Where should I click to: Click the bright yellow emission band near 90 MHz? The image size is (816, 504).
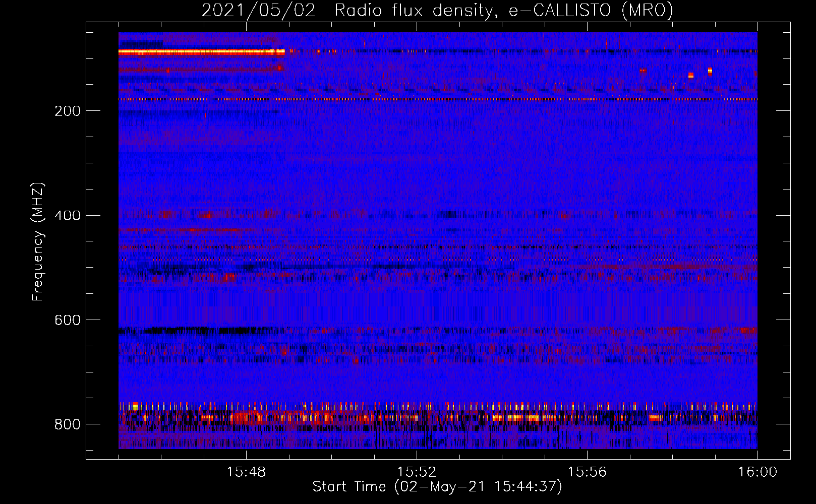click(202, 52)
